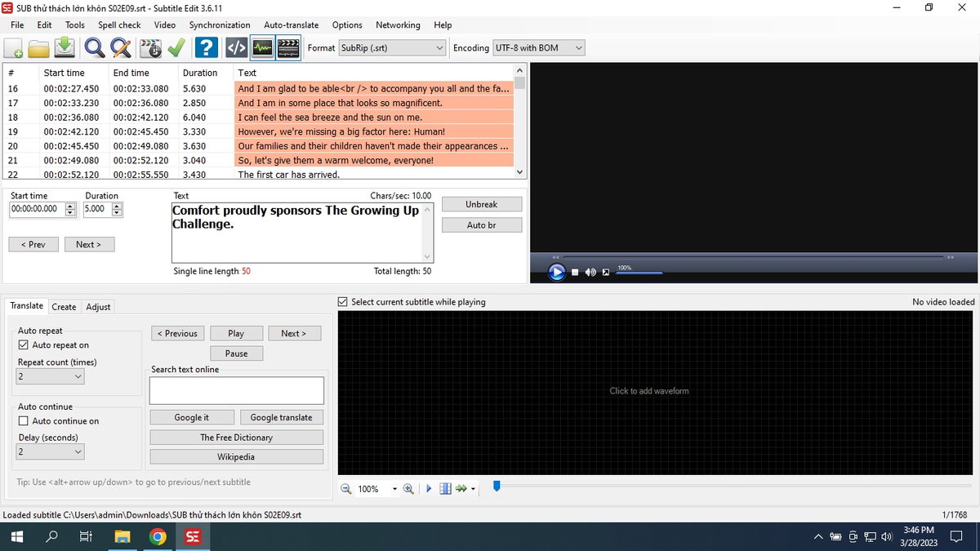Open the Auto-translate menu

(x=292, y=25)
